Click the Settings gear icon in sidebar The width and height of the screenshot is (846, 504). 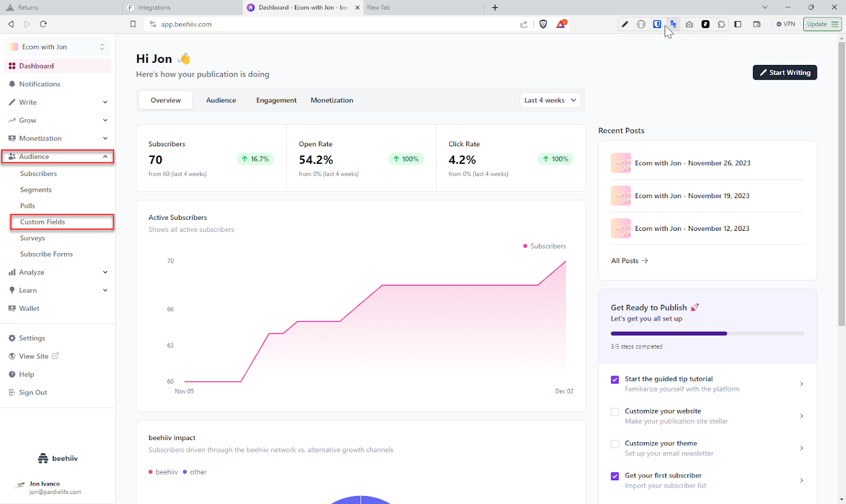[12, 338]
